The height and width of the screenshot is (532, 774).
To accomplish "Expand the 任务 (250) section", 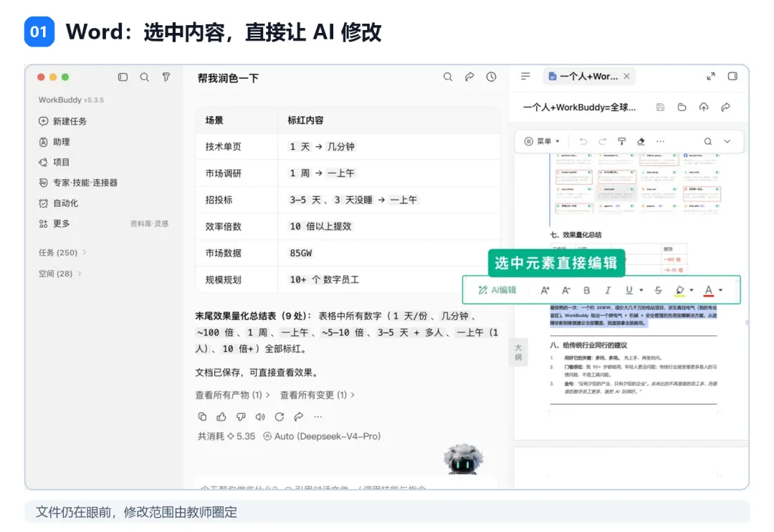I will click(x=62, y=253).
